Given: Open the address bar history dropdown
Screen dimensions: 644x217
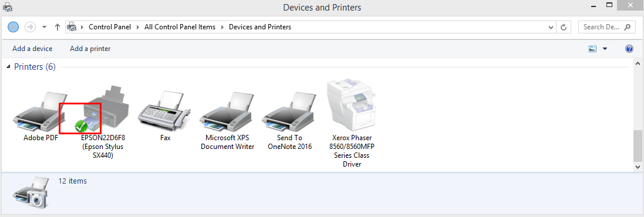Looking at the screenshot, I should click(552, 28).
